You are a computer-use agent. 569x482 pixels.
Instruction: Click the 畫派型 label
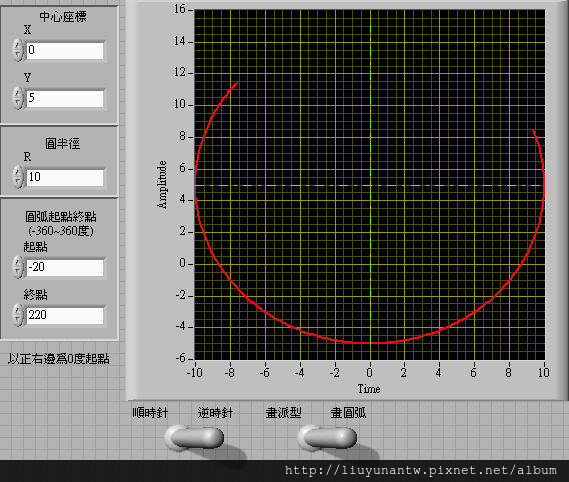(283, 413)
